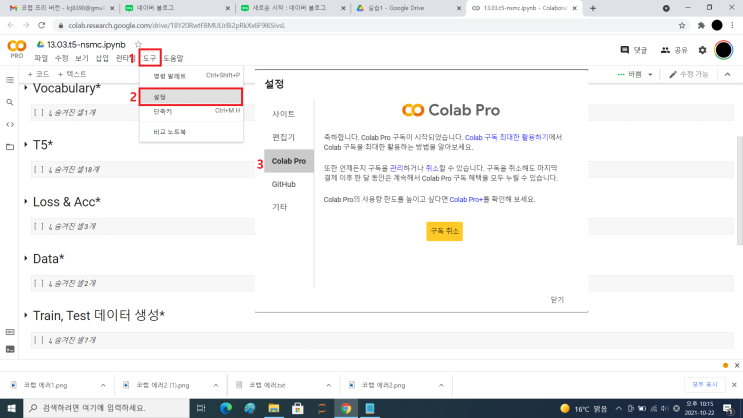
Task: Open the browser extensions puzzle icon
Action: (x=701, y=26)
